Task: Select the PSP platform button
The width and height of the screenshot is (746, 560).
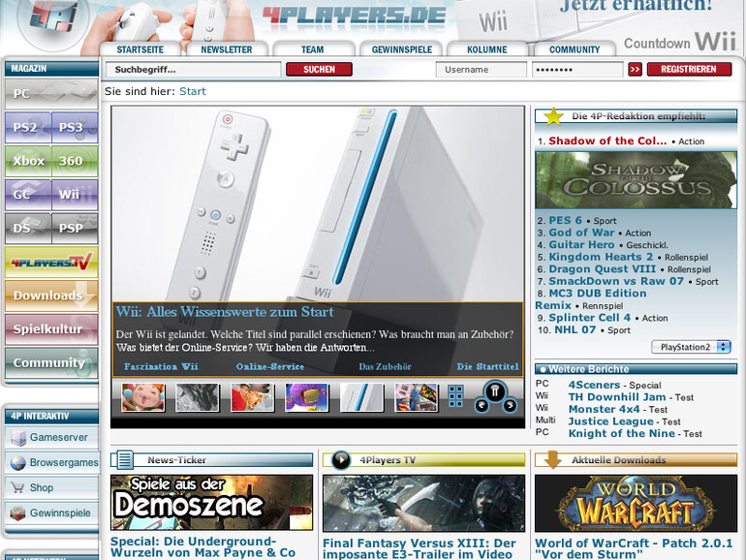Action: pyautogui.click(x=75, y=229)
